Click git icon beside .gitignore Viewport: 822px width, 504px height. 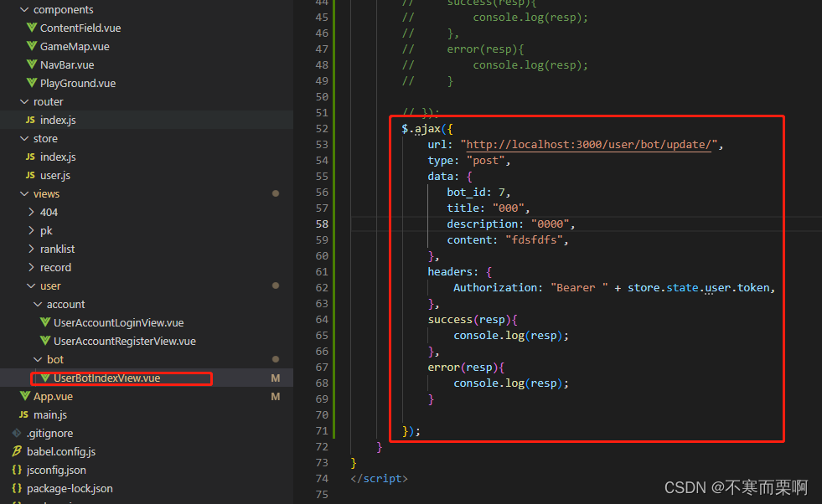[x=17, y=433]
